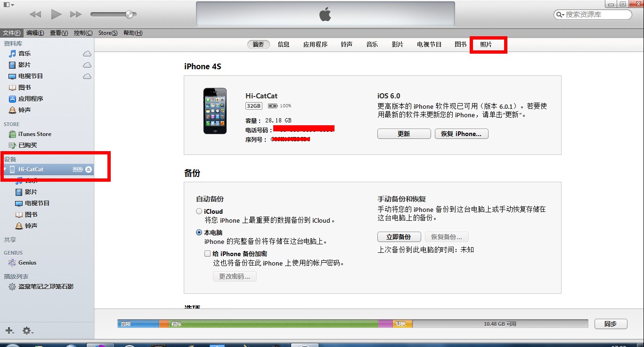Click the 10.48 GB 可用 free space segment
This screenshot has height=347, width=644.
(x=500, y=324)
